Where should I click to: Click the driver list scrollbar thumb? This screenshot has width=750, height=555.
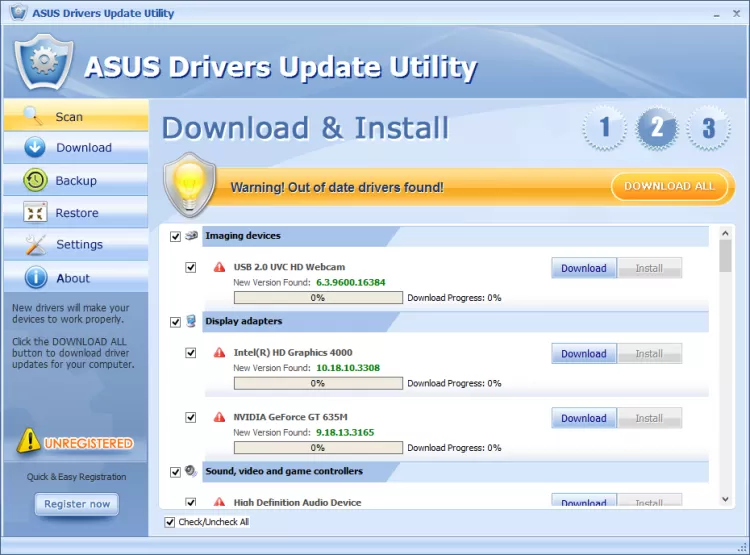725,255
